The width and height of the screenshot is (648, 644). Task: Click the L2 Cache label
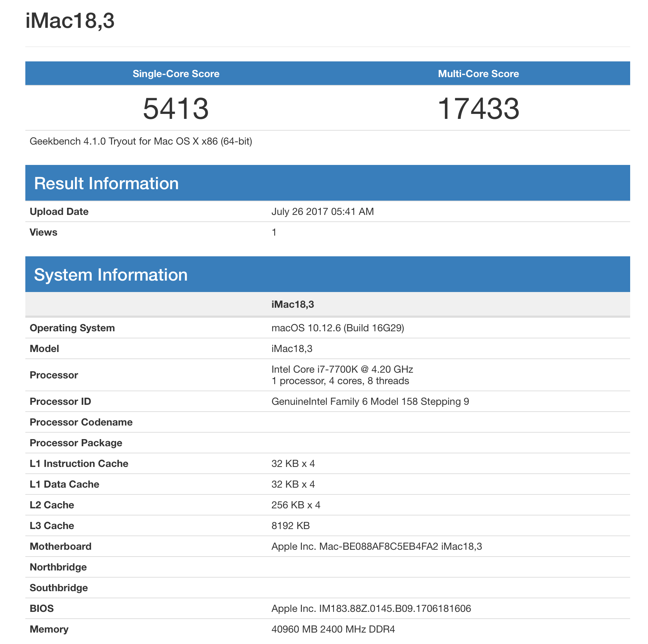pos(52,505)
